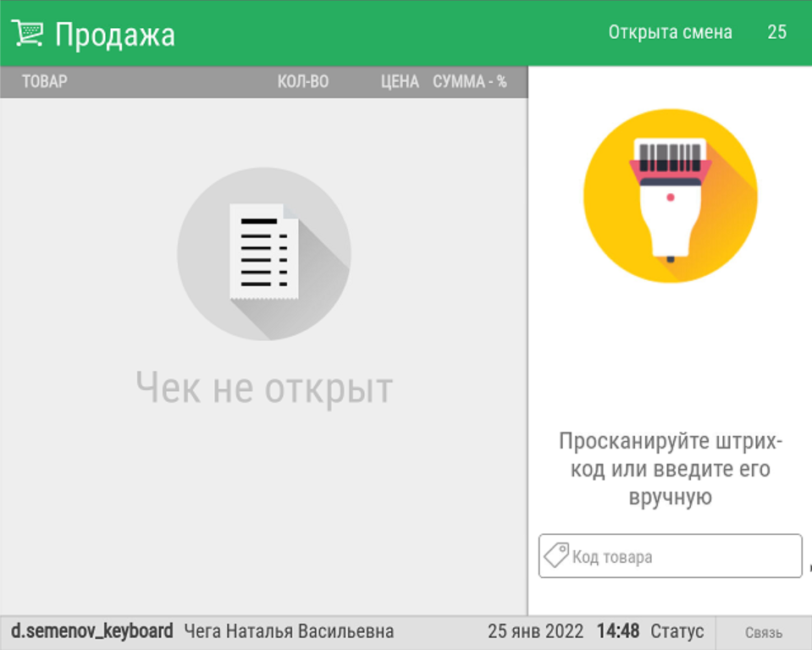Click the Открыта смена label
Image resolution: width=812 pixels, height=650 pixels.
tap(670, 32)
